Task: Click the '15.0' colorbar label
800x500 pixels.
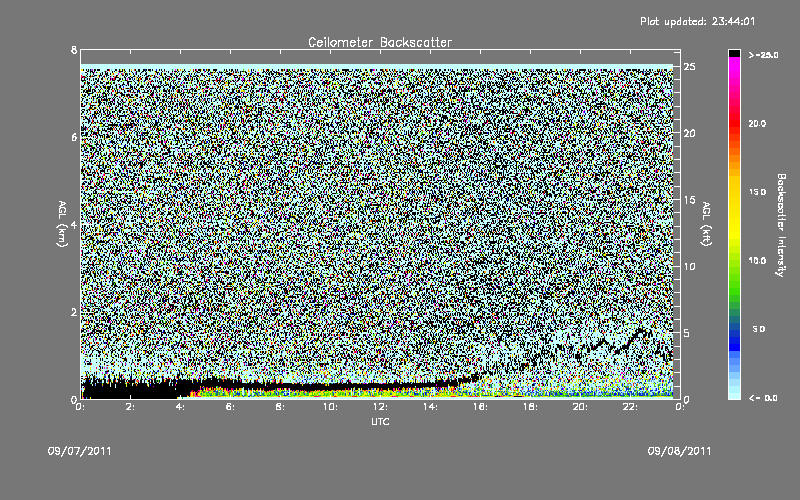Action: click(x=757, y=192)
